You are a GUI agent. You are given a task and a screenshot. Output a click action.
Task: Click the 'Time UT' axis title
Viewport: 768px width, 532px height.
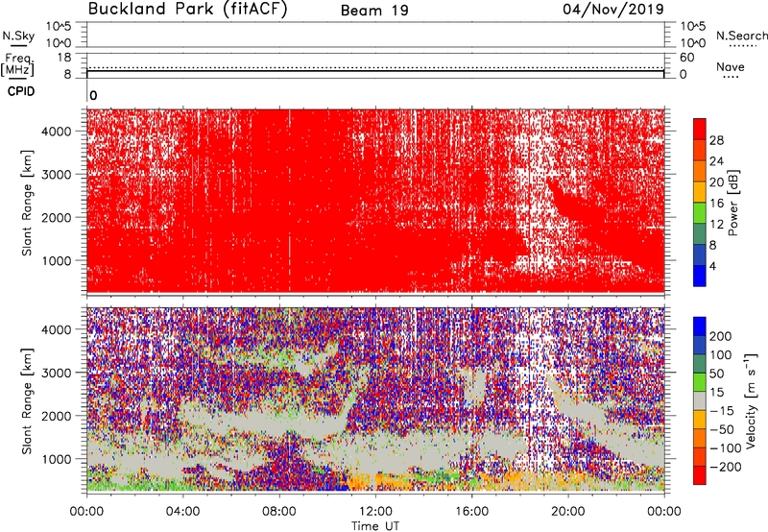(x=375, y=526)
